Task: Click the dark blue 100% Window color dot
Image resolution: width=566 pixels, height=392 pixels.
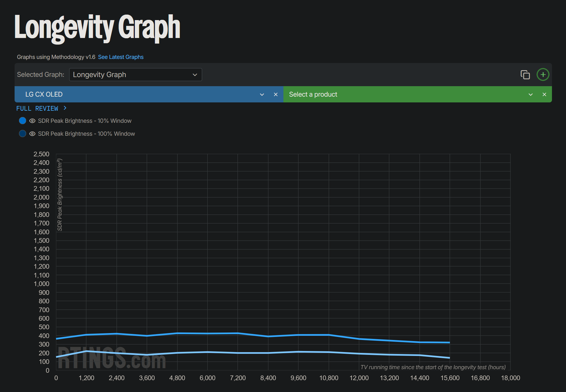Action: coord(23,134)
